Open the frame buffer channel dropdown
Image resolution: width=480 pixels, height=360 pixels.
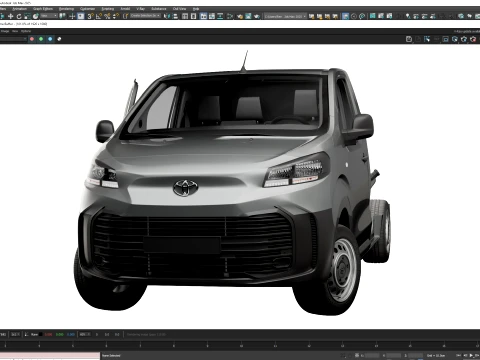[13, 39]
